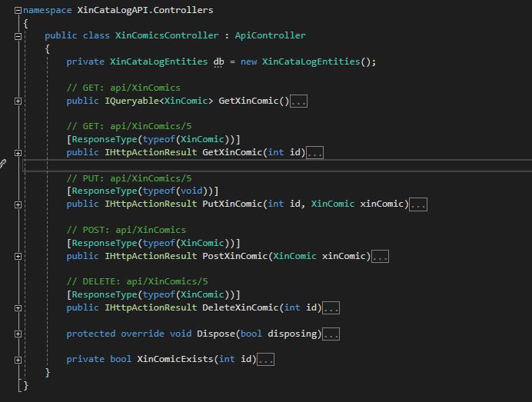Viewport: 532px width, 402px height.
Task: Click the XinComicsController class name
Action: click(x=167, y=35)
